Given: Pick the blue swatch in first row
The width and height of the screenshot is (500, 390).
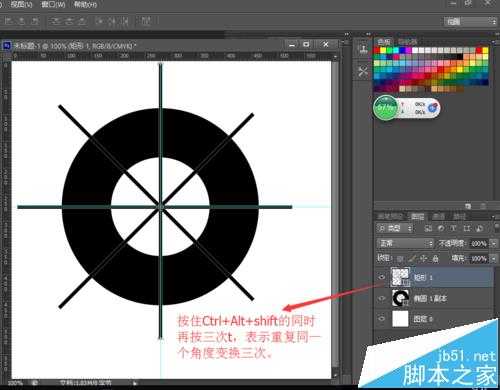Looking at the screenshot, I should click(x=403, y=50).
